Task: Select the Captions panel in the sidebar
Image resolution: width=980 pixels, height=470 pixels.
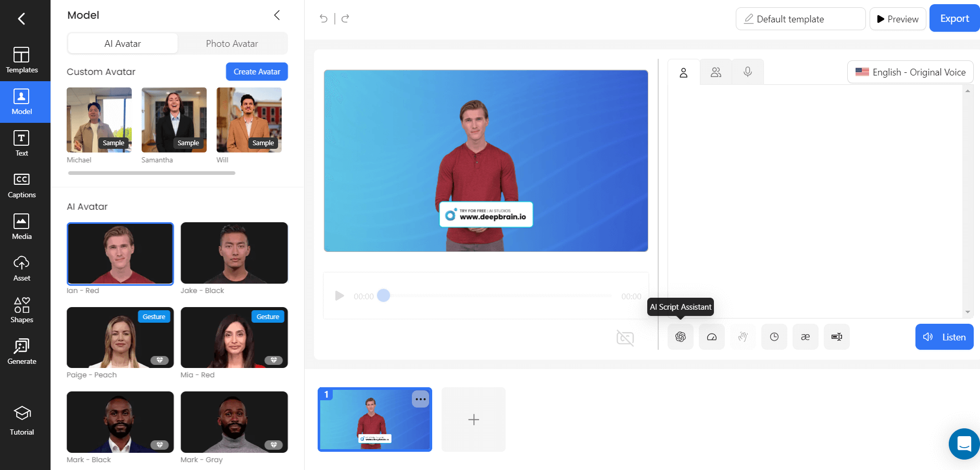Action: tap(21, 185)
